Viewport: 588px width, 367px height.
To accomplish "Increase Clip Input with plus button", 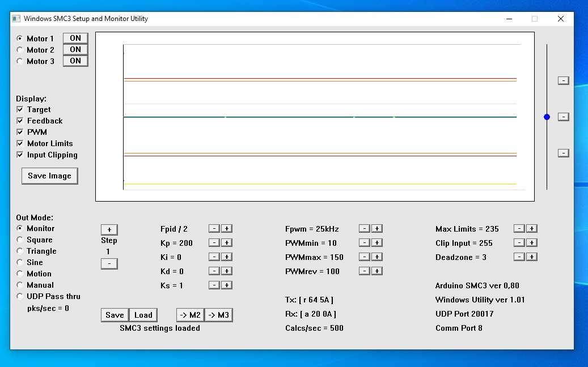I will click(531, 242).
